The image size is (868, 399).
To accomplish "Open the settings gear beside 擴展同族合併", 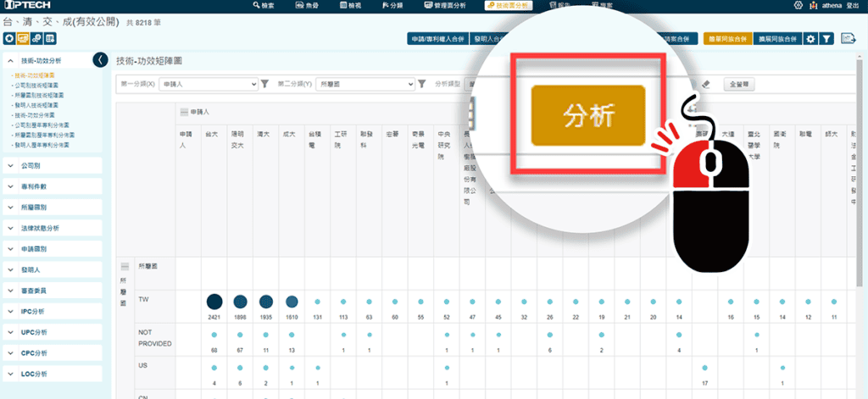I will point(810,39).
